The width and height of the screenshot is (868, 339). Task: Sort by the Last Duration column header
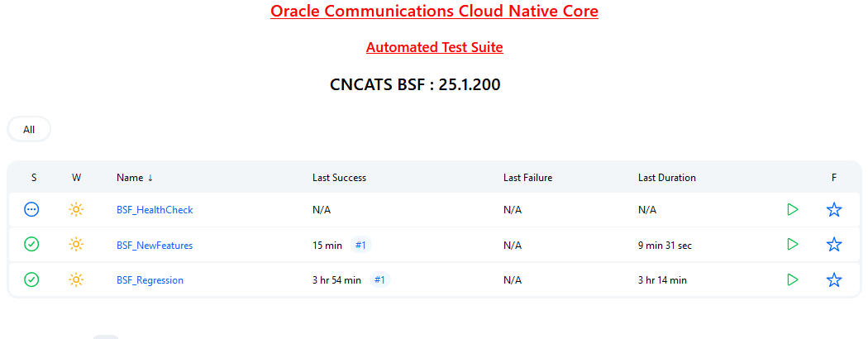[x=667, y=178]
